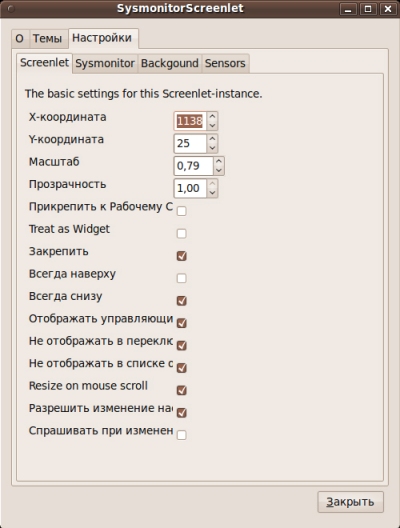Decrease Прозрачность with down arrow
Image resolution: width=400 pixels, height=528 pixels.
click(x=212, y=192)
